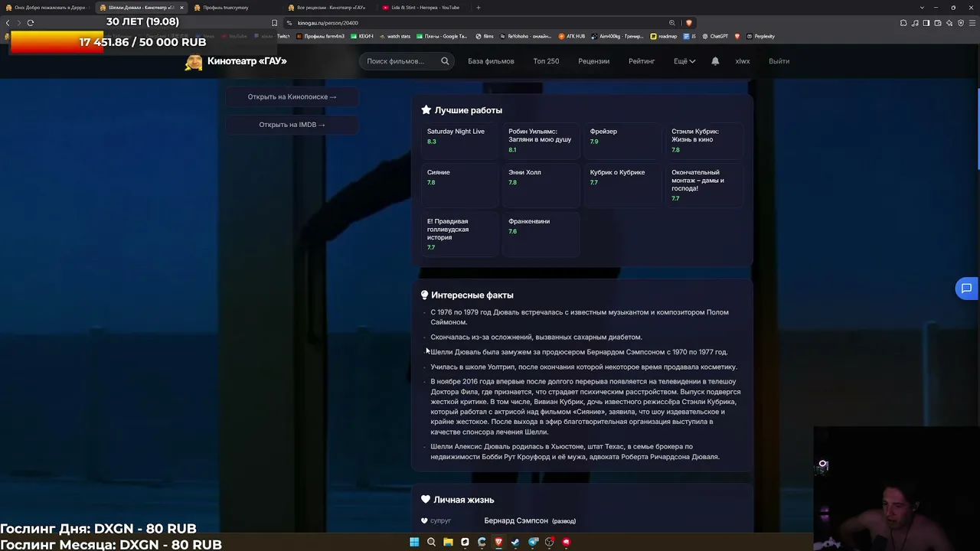Open Франкенвини film card
The image size is (980, 551).
coord(541,234)
